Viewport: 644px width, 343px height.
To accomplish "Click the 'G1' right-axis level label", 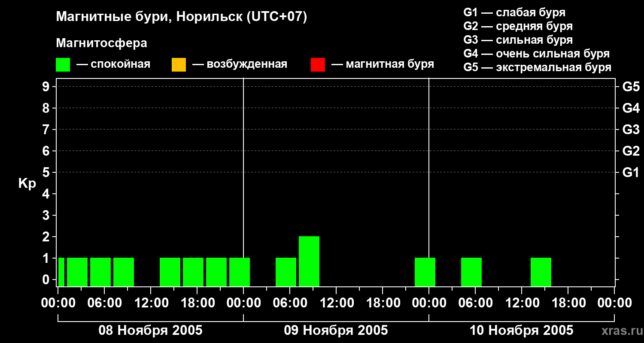I will 631,172.
